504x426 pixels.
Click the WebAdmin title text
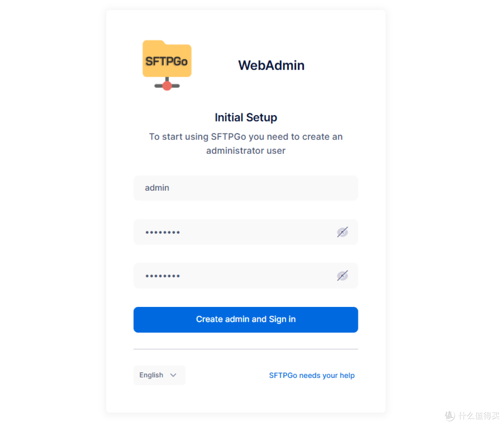tap(271, 65)
